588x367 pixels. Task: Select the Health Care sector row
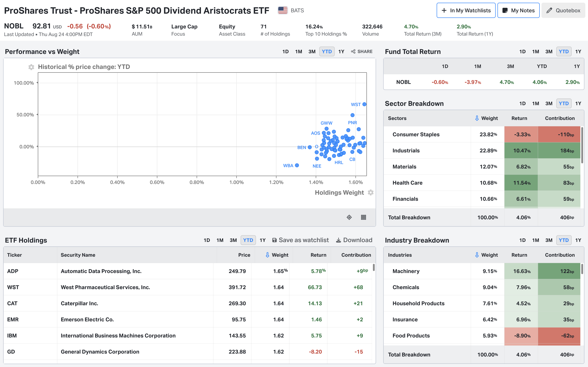pyautogui.click(x=482, y=183)
